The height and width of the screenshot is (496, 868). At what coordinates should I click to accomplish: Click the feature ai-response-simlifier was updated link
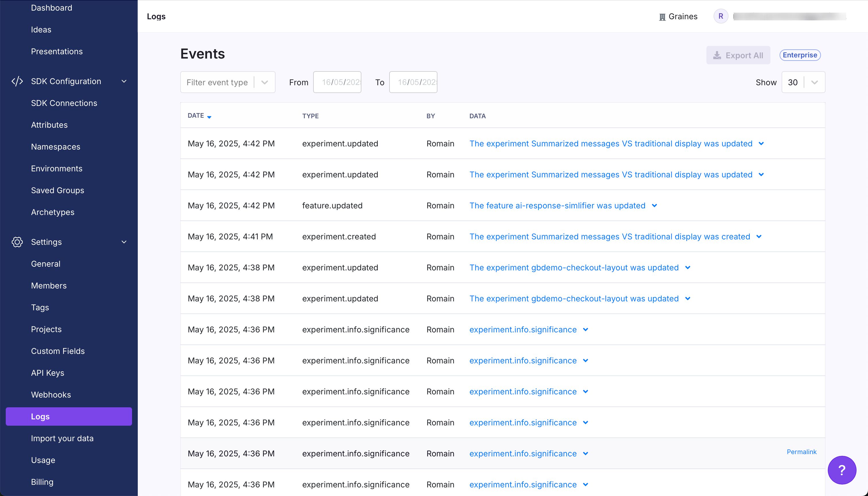point(557,206)
